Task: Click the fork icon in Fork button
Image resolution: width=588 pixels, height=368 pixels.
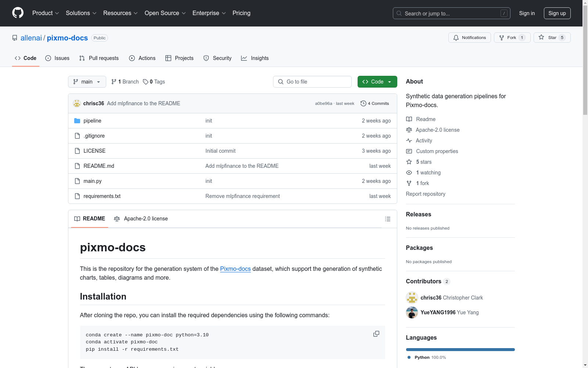Action: tap(502, 38)
